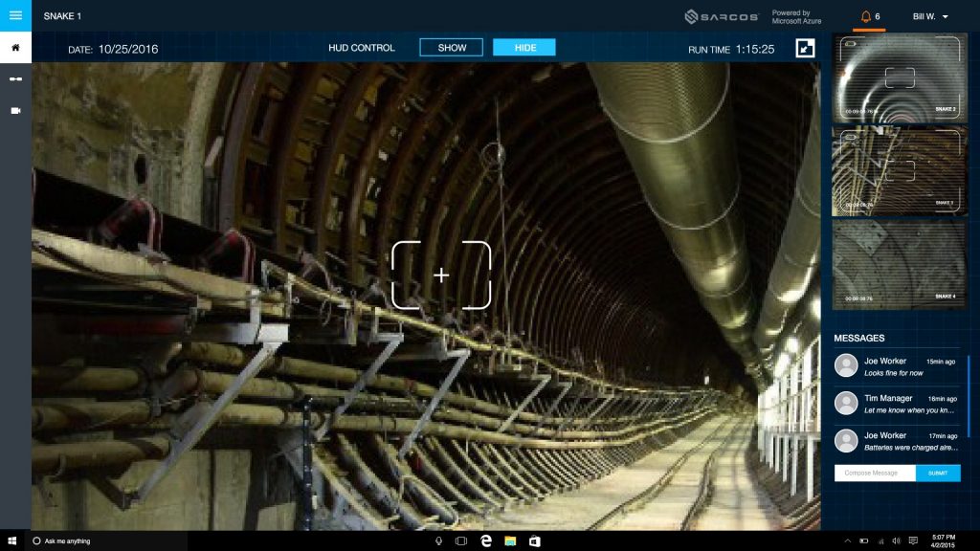The height and width of the screenshot is (551, 980).
Task: Expand hidden system tray icons
Action: pyautogui.click(x=849, y=541)
